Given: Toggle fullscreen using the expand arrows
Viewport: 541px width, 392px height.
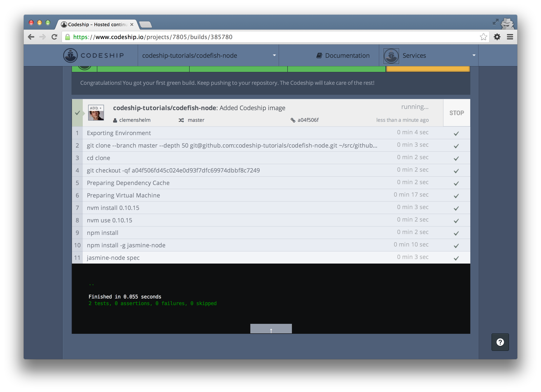Looking at the screenshot, I should pos(495,22).
